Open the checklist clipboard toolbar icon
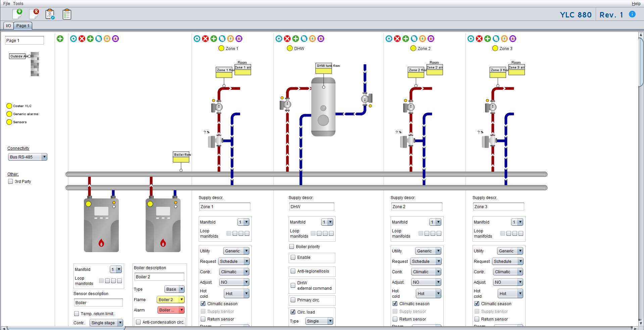Viewport: 644px width, 330px height. [x=67, y=14]
